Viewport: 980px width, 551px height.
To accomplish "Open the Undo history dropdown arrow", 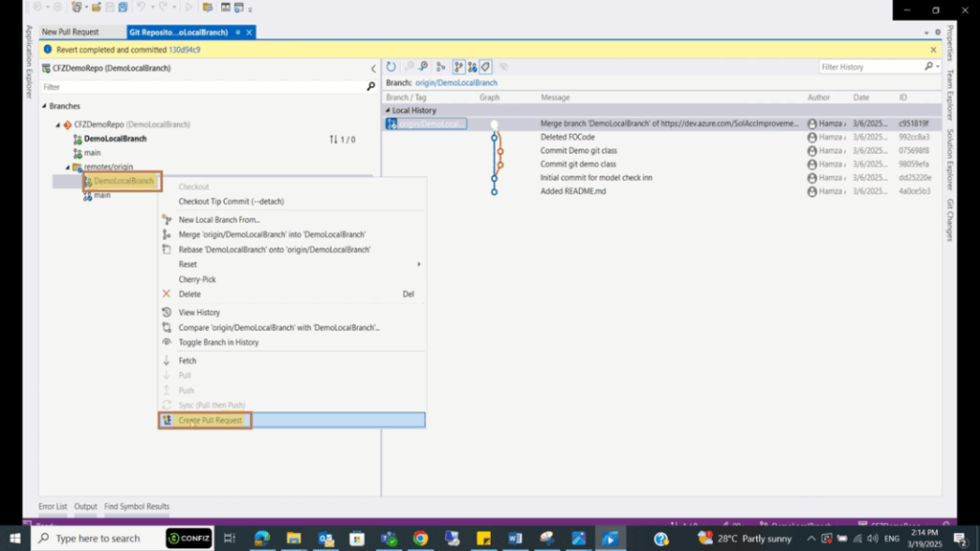I will point(150,8).
